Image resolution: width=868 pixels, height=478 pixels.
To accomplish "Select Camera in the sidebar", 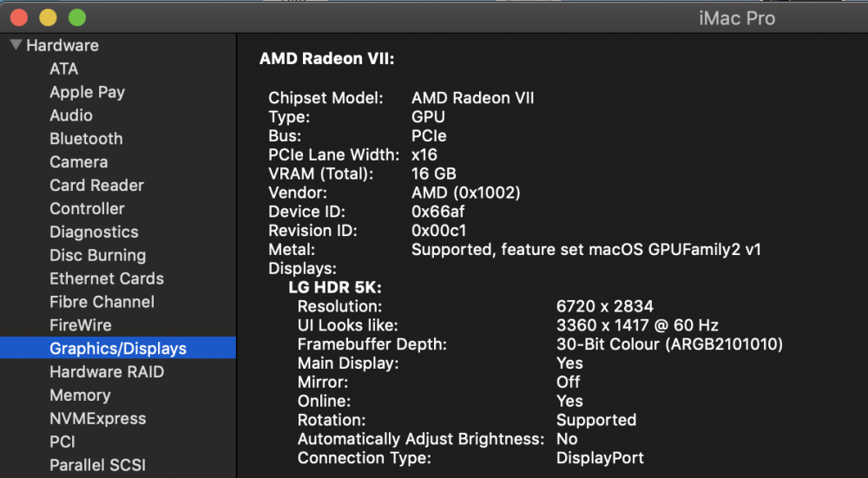I will (x=79, y=161).
